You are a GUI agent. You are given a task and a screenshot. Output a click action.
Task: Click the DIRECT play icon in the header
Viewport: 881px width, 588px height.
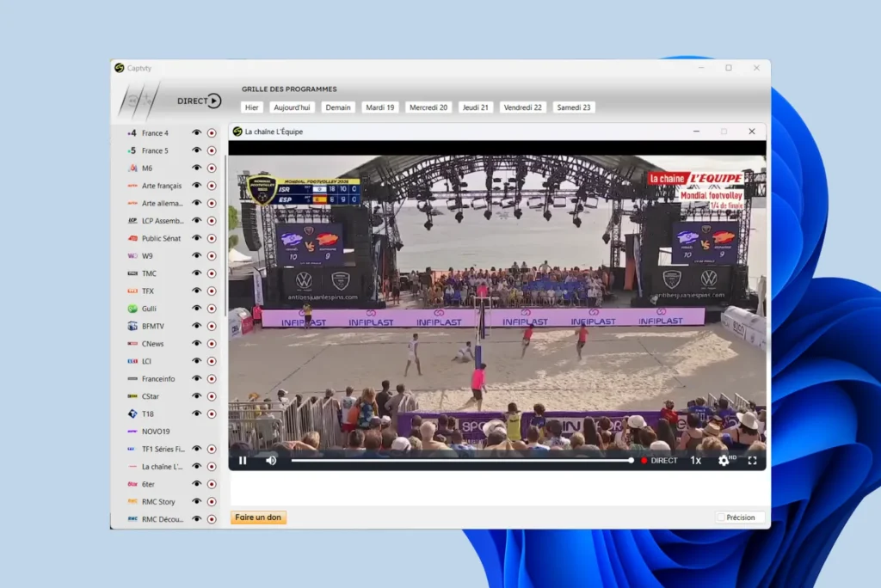click(214, 101)
